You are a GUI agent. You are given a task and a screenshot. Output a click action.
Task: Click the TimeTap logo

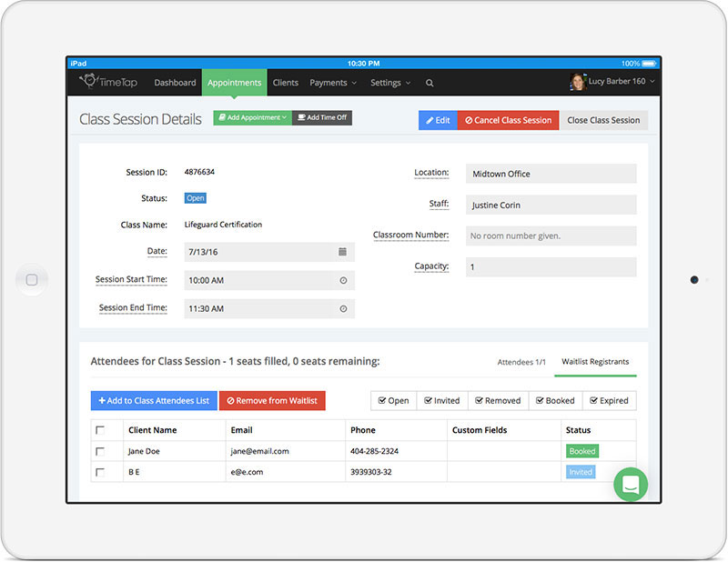pos(108,82)
